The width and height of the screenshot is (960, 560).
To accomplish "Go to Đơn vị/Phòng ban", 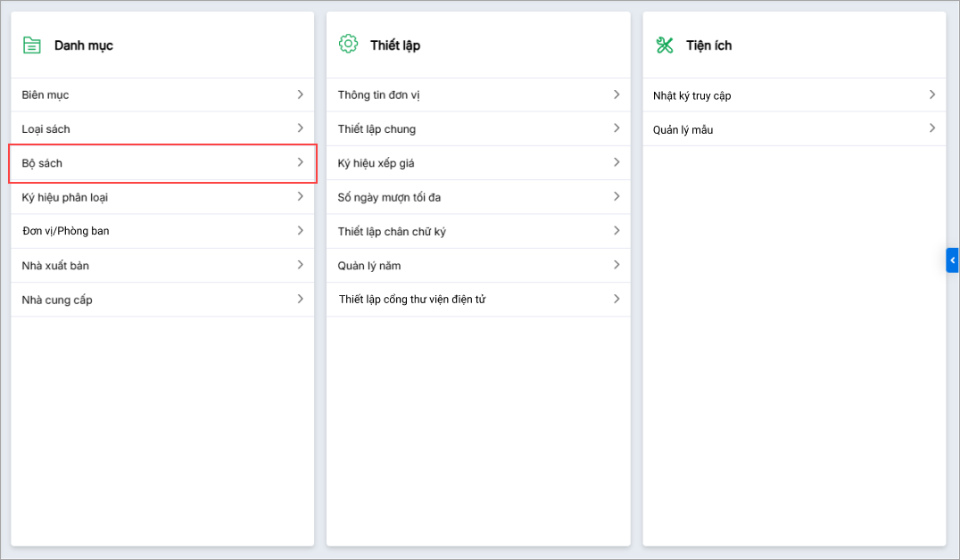I will point(66,231).
